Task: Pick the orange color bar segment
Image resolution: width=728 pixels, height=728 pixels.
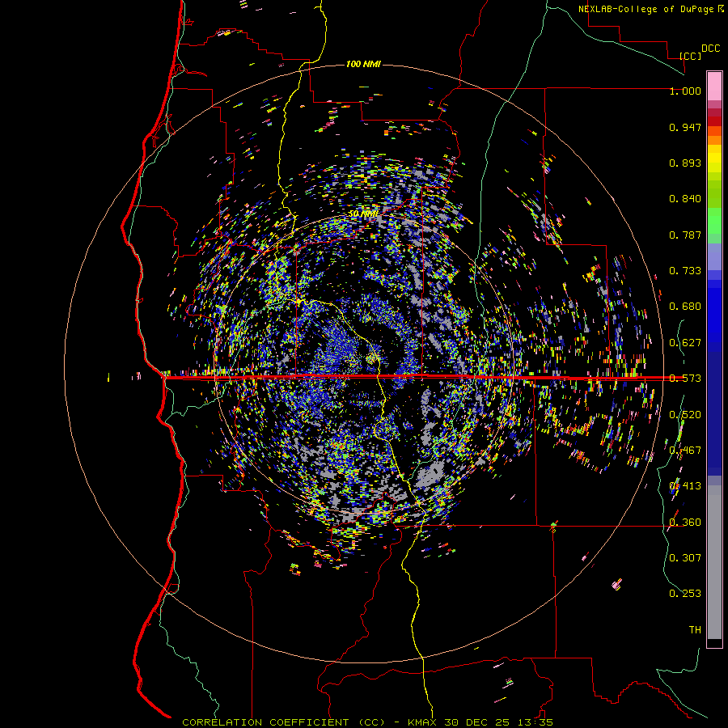Action: click(714, 140)
